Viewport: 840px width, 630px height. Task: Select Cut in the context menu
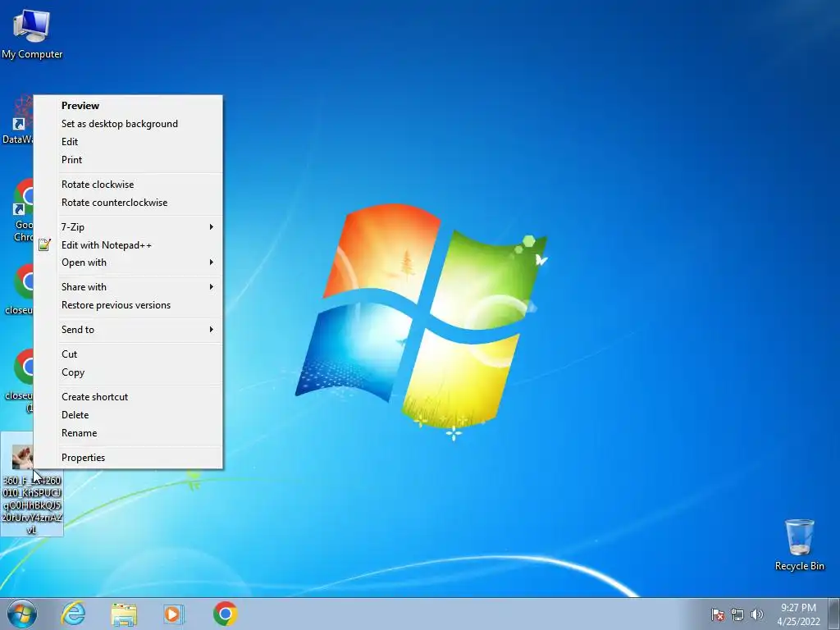(128, 354)
